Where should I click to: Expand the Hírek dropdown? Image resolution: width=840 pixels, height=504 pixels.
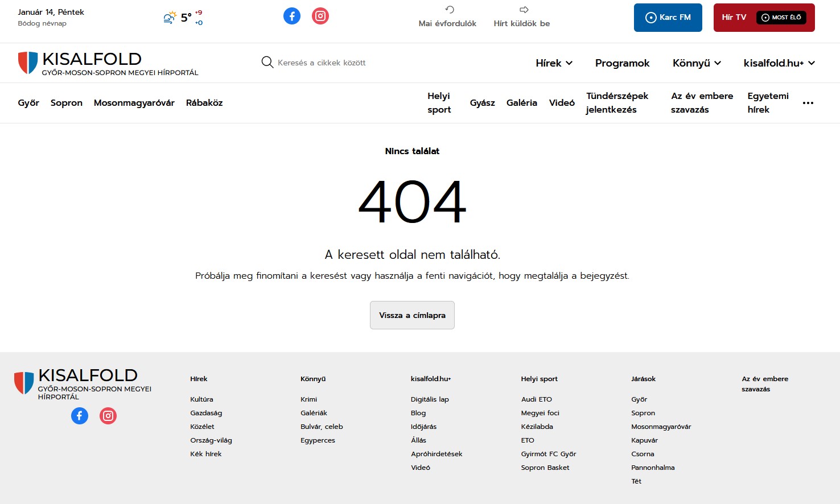point(554,63)
